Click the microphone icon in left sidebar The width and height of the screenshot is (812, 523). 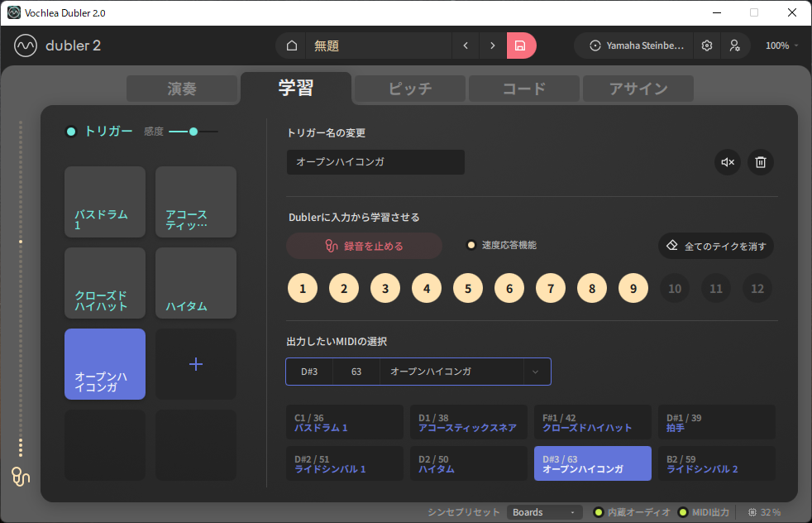(21, 477)
